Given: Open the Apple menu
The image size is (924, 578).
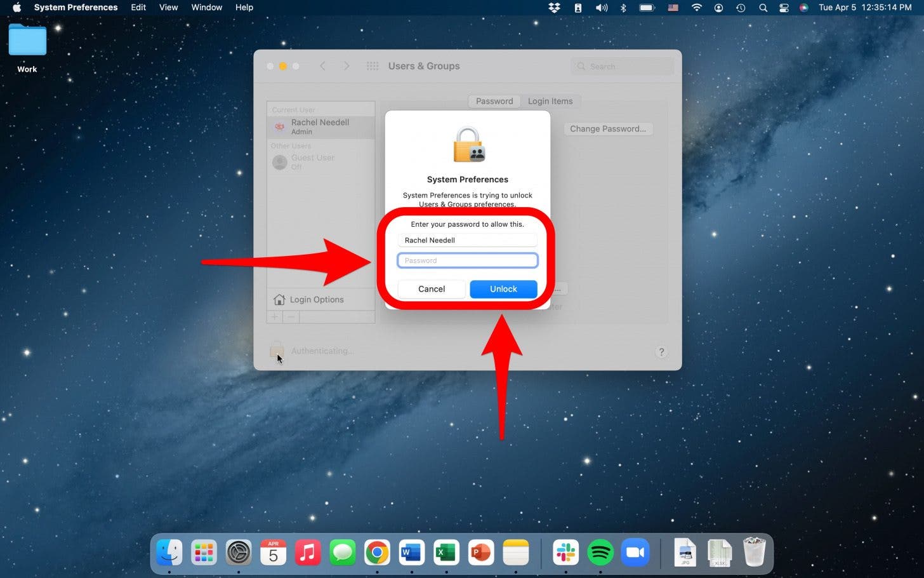Looking at the screenshot, I should pos(17,8).
